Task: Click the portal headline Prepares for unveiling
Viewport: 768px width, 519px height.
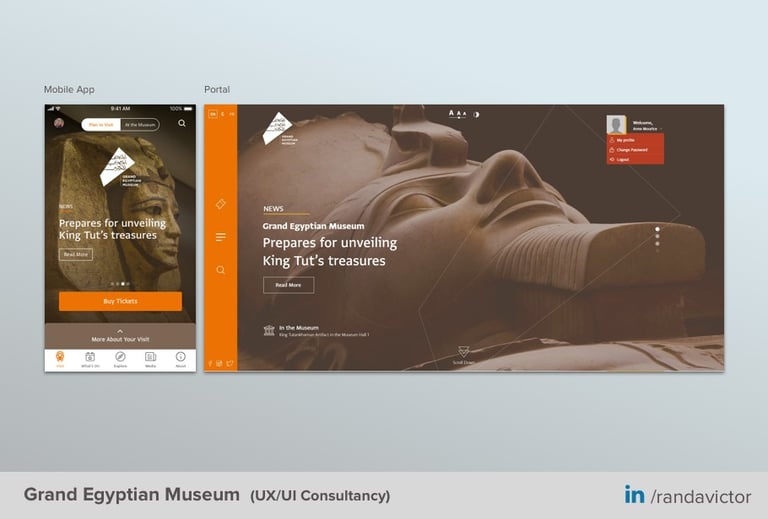Action: [x=330, y=243]
